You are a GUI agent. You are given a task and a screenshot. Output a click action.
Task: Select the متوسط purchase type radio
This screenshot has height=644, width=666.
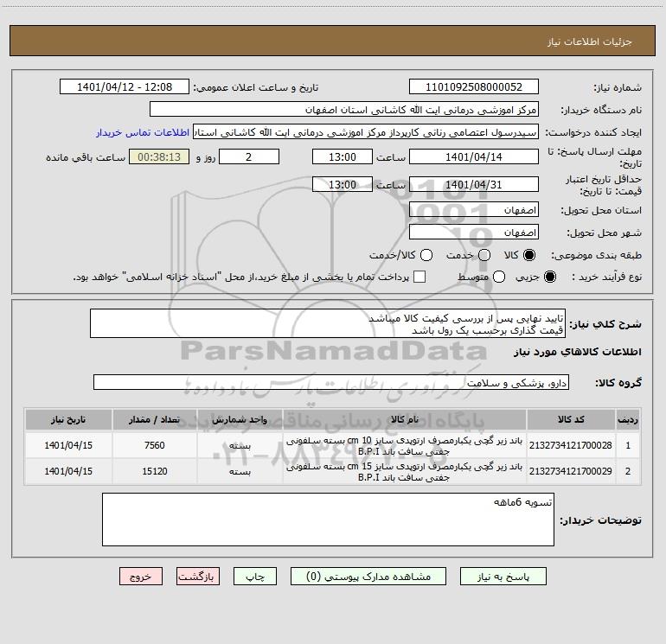[499, 277]
